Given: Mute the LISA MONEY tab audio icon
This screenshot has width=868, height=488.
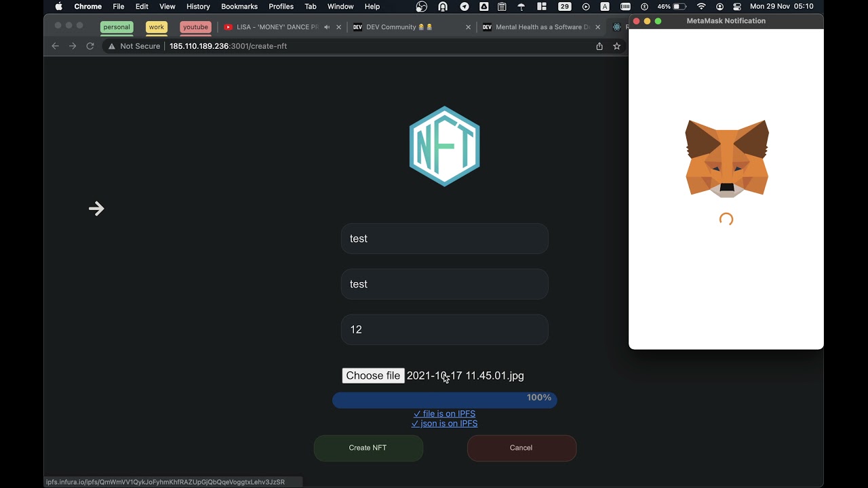Looking at the screenshot, I should [x=327, y=27].
